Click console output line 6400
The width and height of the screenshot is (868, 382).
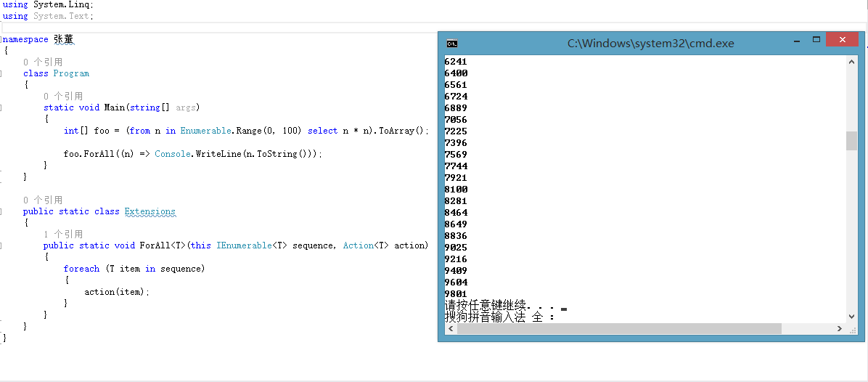click(456, 73)
